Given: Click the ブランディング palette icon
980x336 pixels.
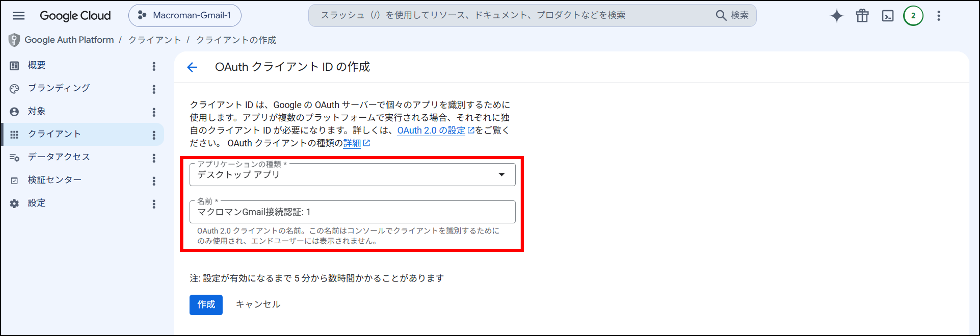Looking at the screenshot, I should [x=14, y=89].
